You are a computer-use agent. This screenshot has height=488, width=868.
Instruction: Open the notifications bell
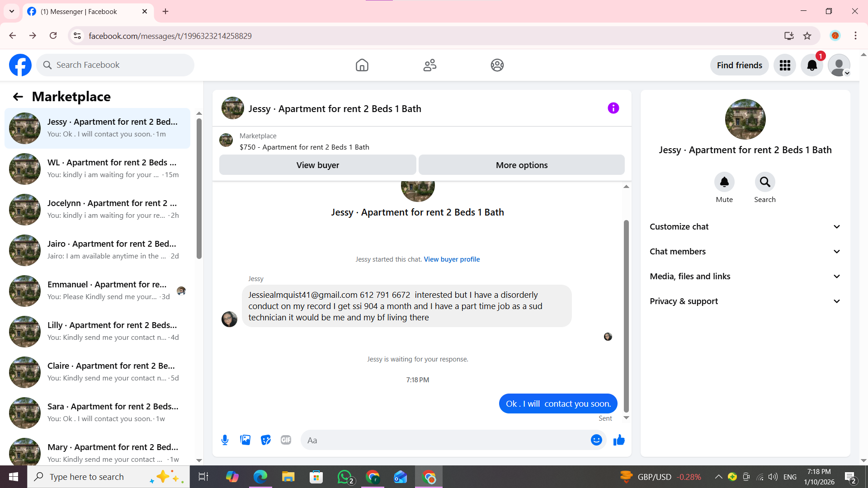pos(812,66)
